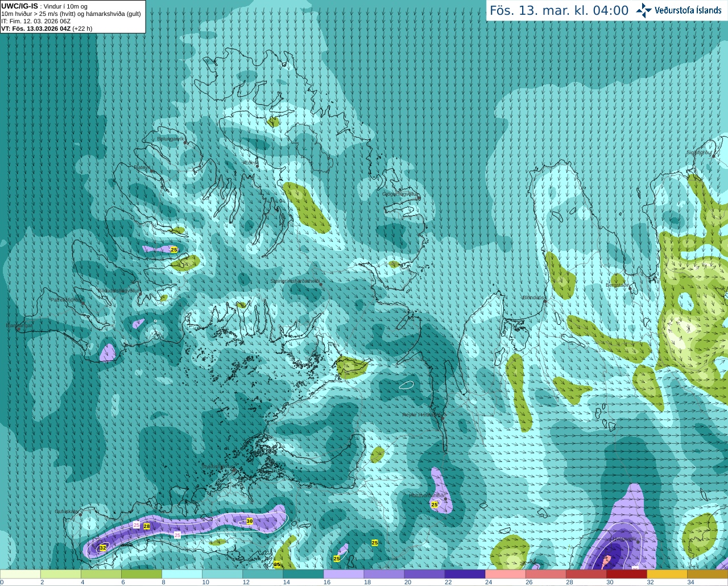Select the Bjargtangar station label
Image resolution: width=728 pixels, height=586 pixels.
click(x=19, y=325)
